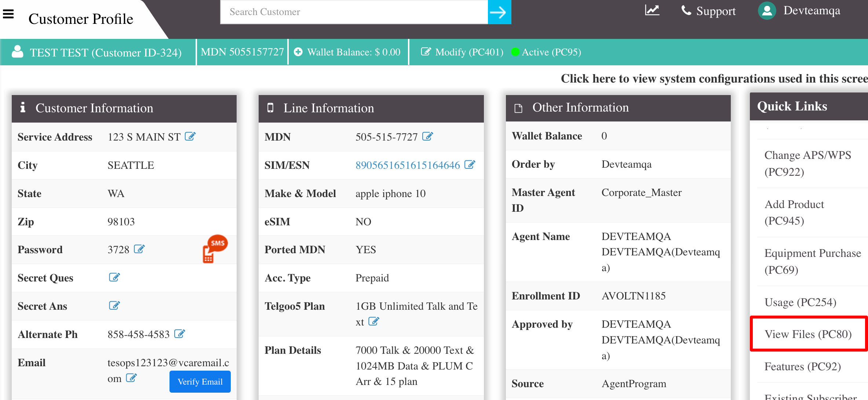Viewport: 868px width, 400px height.
Task: Select the Corporate_Master agent value
Action: [x=642, y=193]
